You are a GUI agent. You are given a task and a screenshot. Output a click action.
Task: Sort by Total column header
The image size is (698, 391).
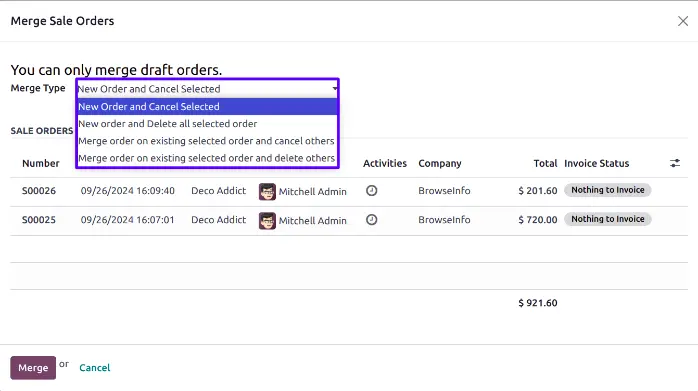pyautogui.click(x=545, y=163)
